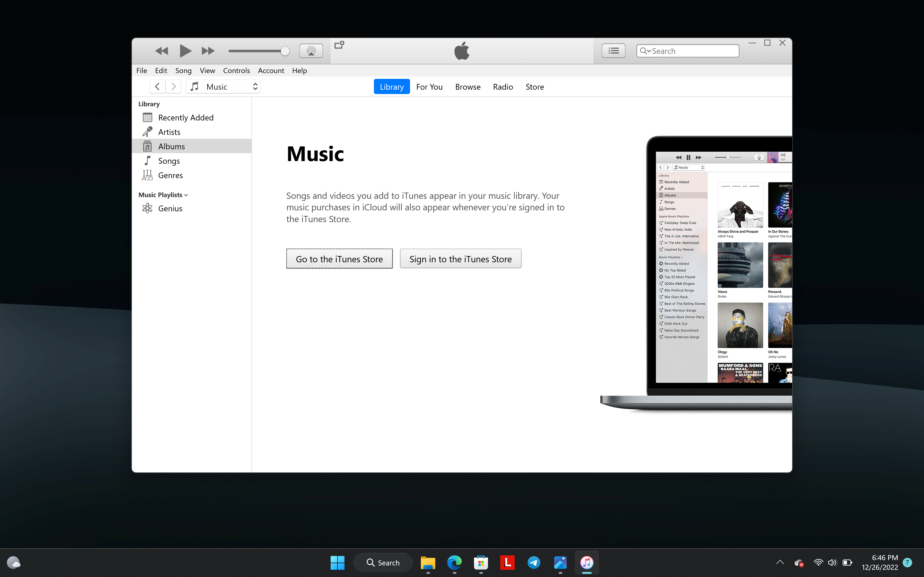Click the iTunes search magnifier icon
Image resolution: width=924 pixels, height=577 pixels.
[x=644, y=50]
